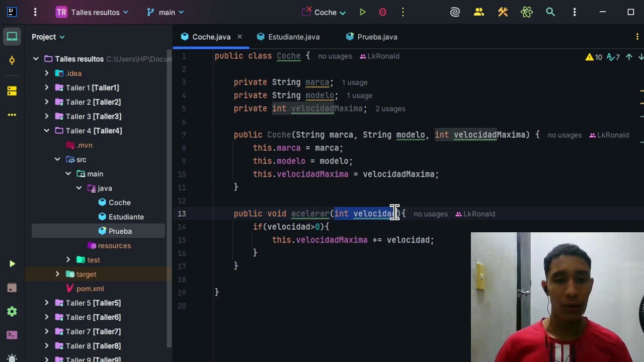Open the Run tool window
This screenshot has width=644, height=362.
[12, 264]
